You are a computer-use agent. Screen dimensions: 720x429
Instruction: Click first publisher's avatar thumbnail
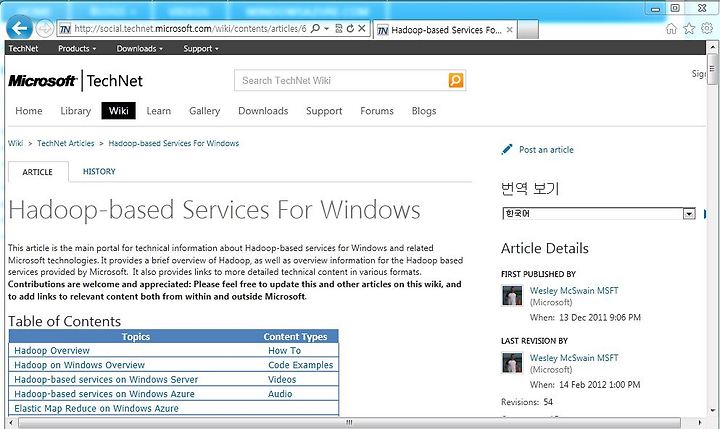(x=512, y=295)
